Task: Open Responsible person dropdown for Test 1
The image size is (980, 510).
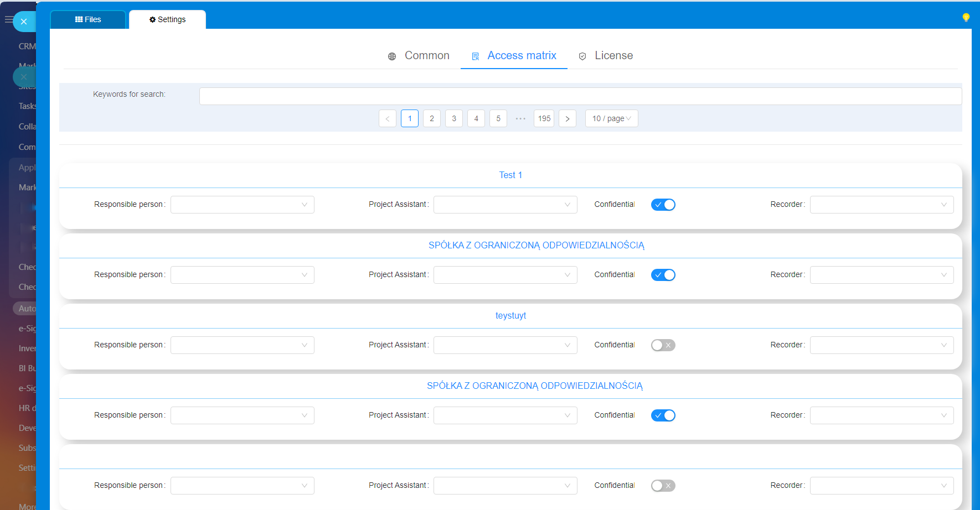Action: pyautogui.click(x=243, y=205)
